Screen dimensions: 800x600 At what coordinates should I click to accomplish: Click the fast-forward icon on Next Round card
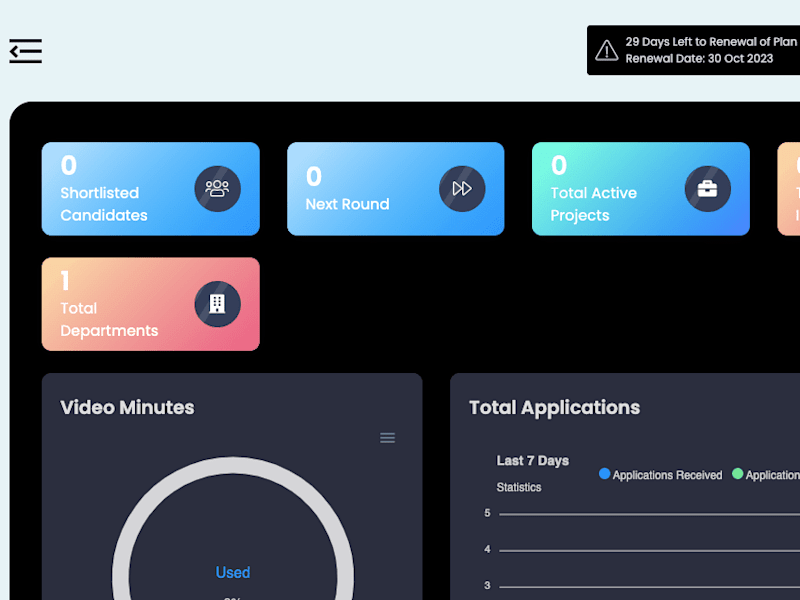click(462, 189)
